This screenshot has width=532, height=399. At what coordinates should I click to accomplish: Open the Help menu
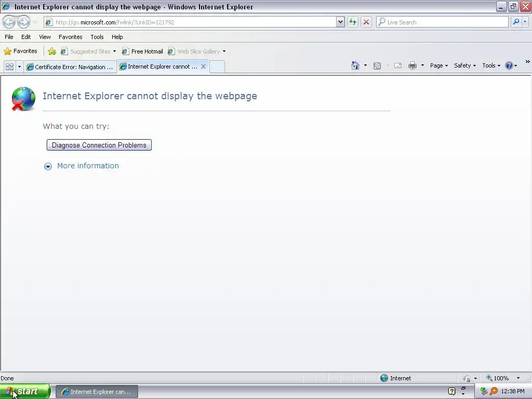[x=117, y=37]
